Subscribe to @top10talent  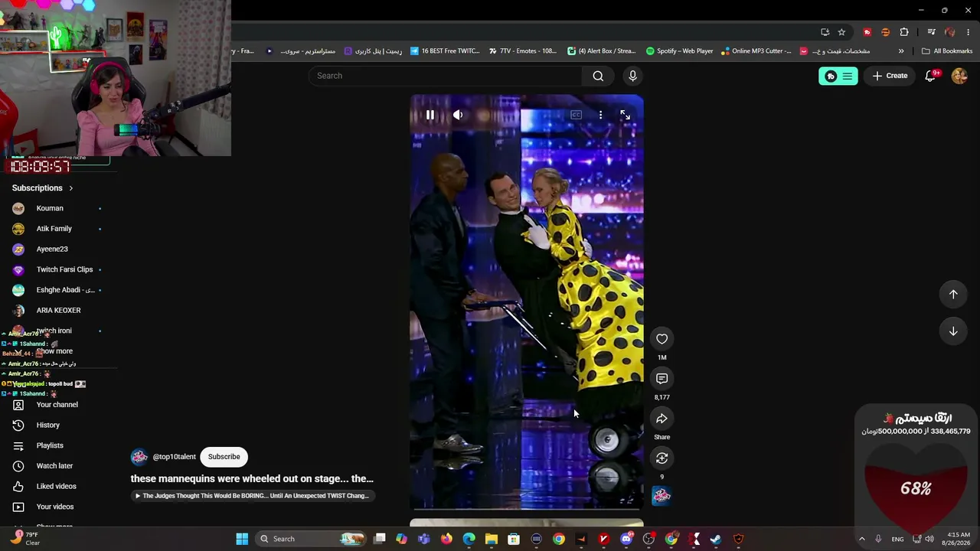[x=224, y=457]
